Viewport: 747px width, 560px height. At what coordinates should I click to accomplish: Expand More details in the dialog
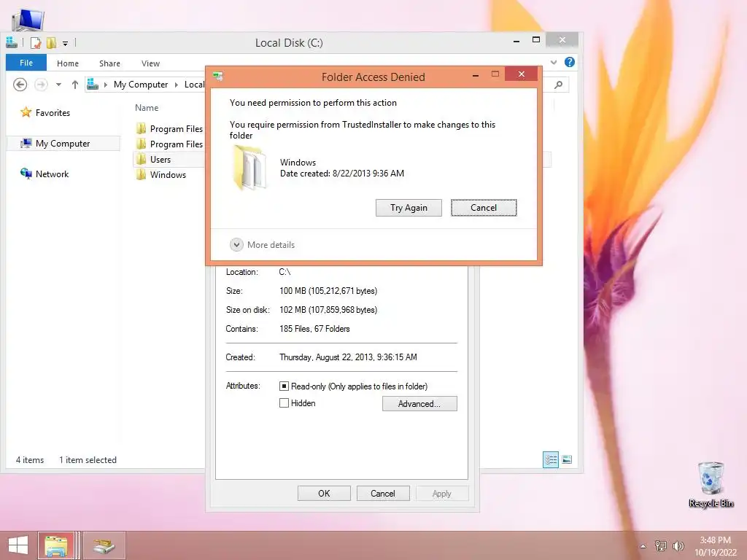coord(263,245)
